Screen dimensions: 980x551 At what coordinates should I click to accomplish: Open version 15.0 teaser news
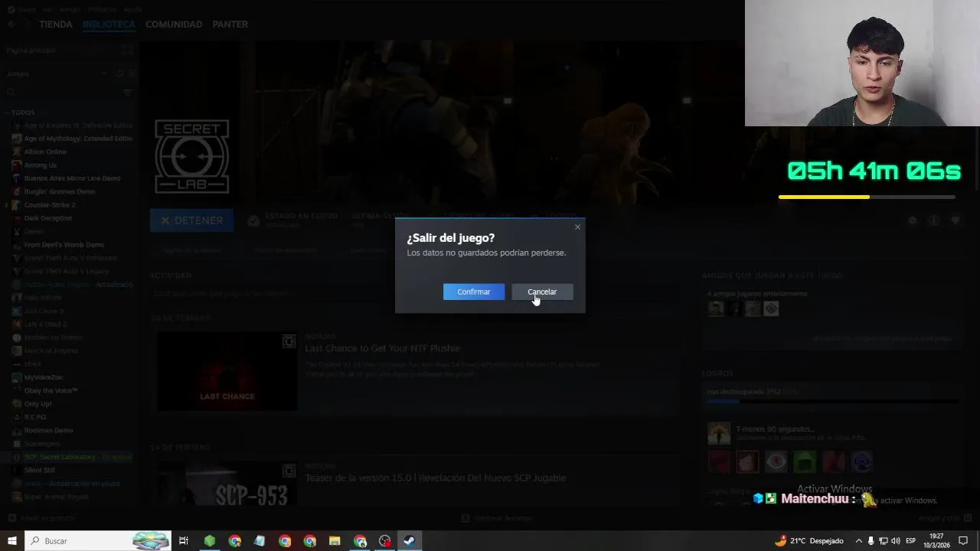435,478
